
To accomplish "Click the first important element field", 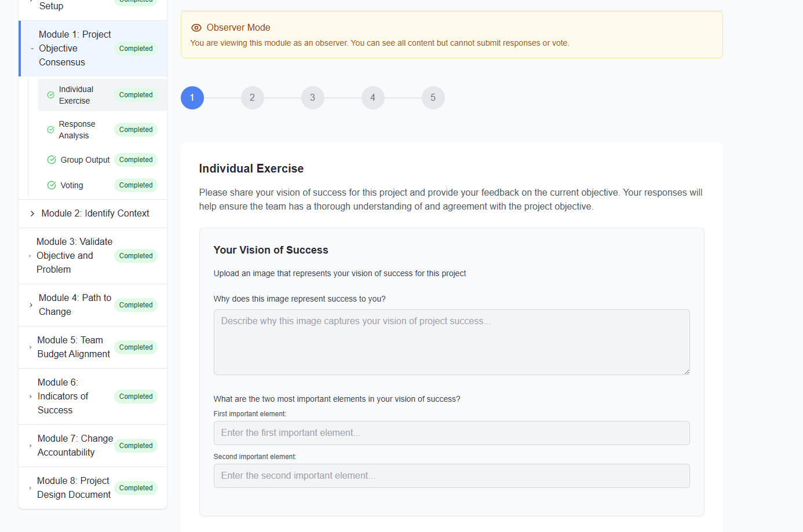I will (451, 432).
